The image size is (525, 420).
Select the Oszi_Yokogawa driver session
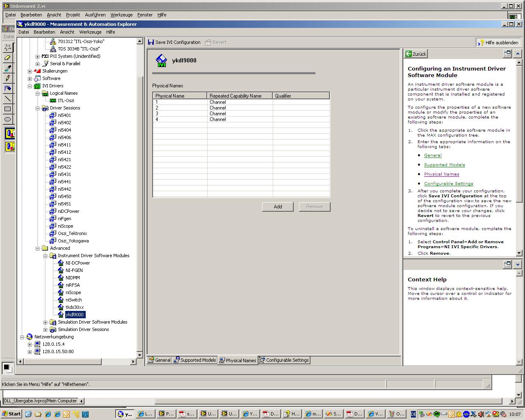tap(73, 241)
